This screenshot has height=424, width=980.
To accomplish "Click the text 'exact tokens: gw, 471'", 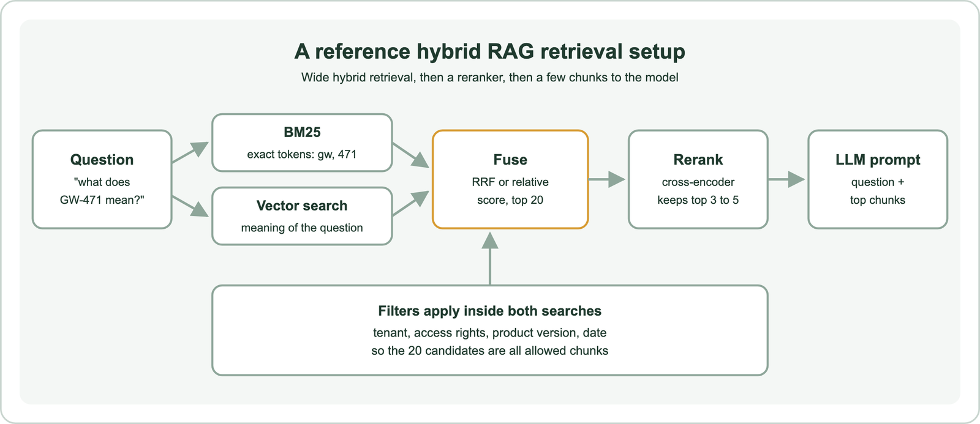I will click(302, 154).
